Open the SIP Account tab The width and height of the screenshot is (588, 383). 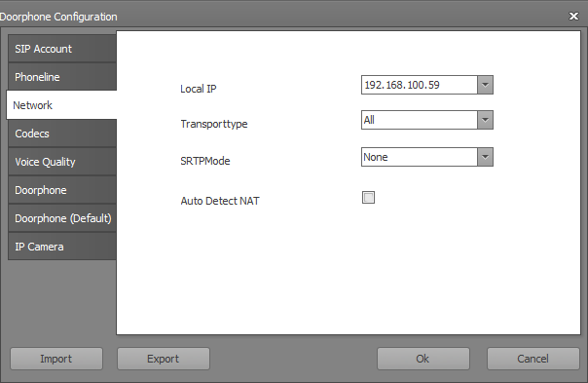tap(62, 49)
